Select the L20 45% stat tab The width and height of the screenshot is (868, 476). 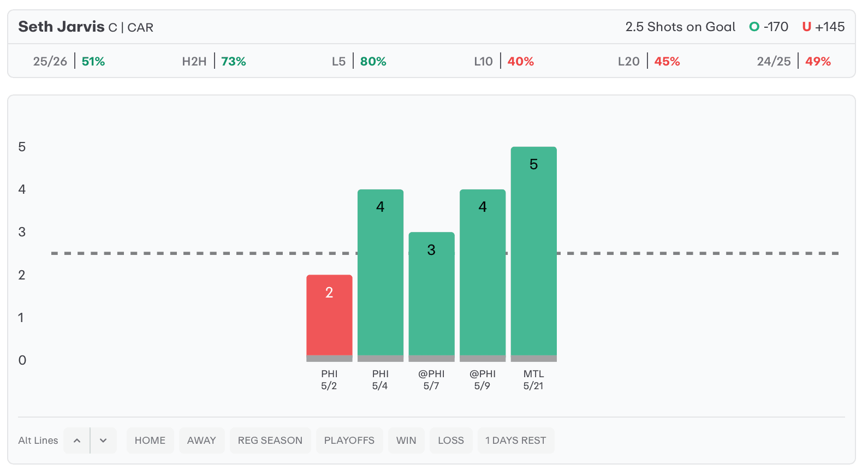[x=649, y=61]
